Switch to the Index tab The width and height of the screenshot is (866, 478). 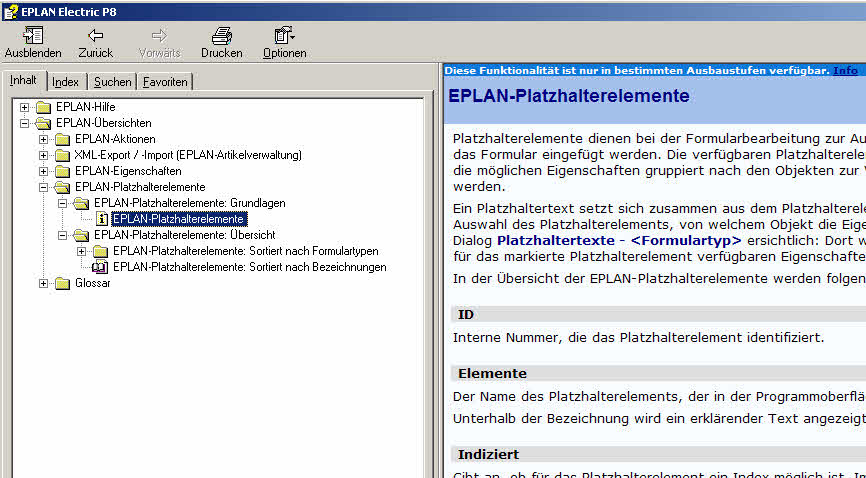pos(65,82)
